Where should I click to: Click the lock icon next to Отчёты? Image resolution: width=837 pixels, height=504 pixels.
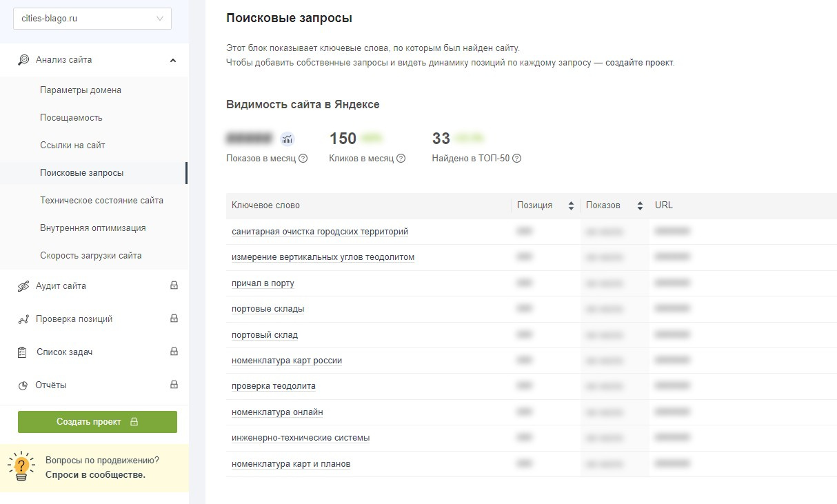tap(174, 385)
